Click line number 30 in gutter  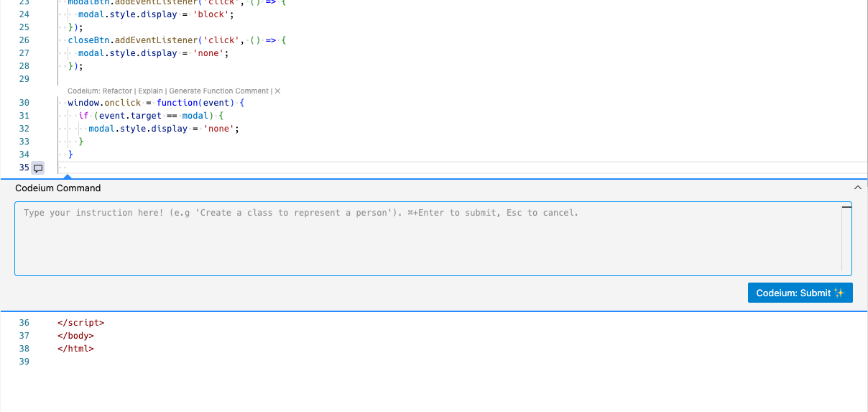tap(24, 103)
